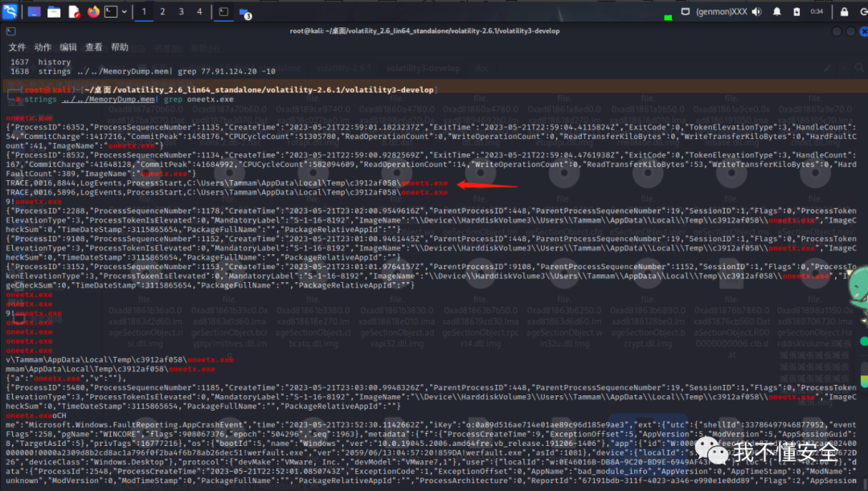Click the TRACE,0016,5896 ProcessStart line

pos(227,193)
